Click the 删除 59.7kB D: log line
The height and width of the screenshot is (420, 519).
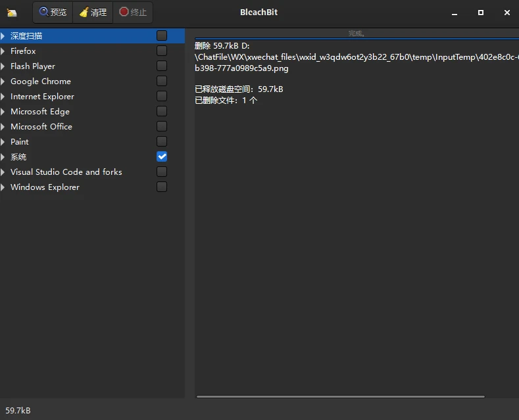pos(222,46)
